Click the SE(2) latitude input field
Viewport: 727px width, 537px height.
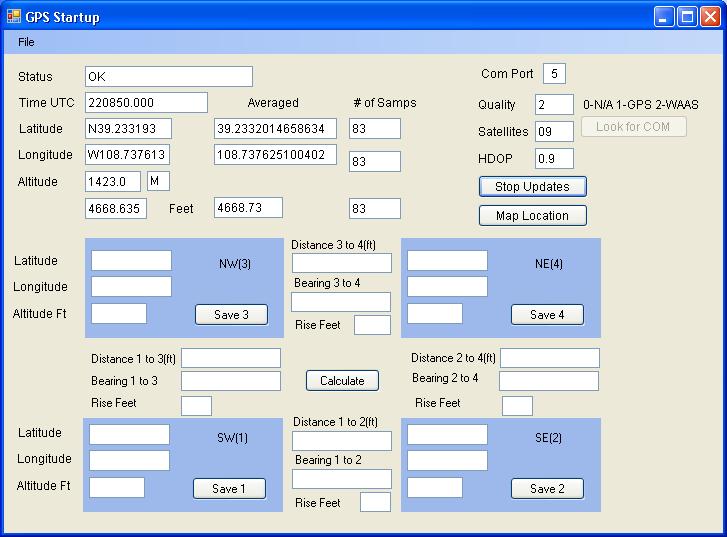(x=447, y=435)
